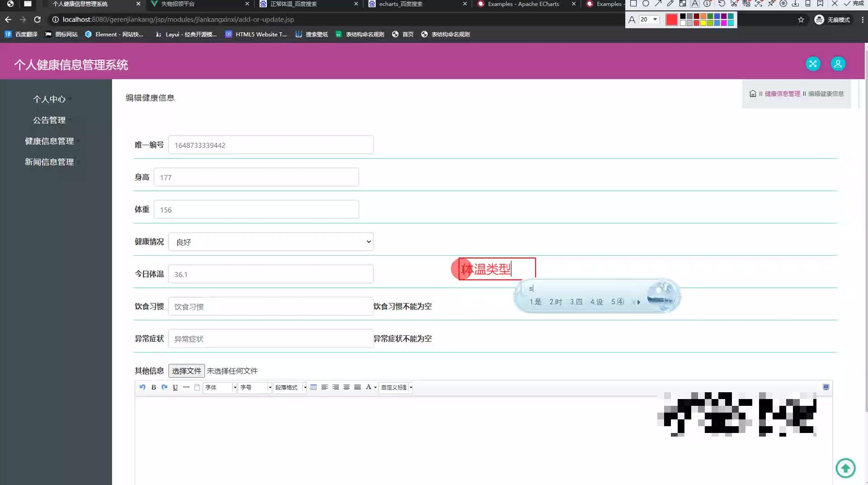Open 个人中心 in the sidebar

pyautogui.click(x=49, y=99)
